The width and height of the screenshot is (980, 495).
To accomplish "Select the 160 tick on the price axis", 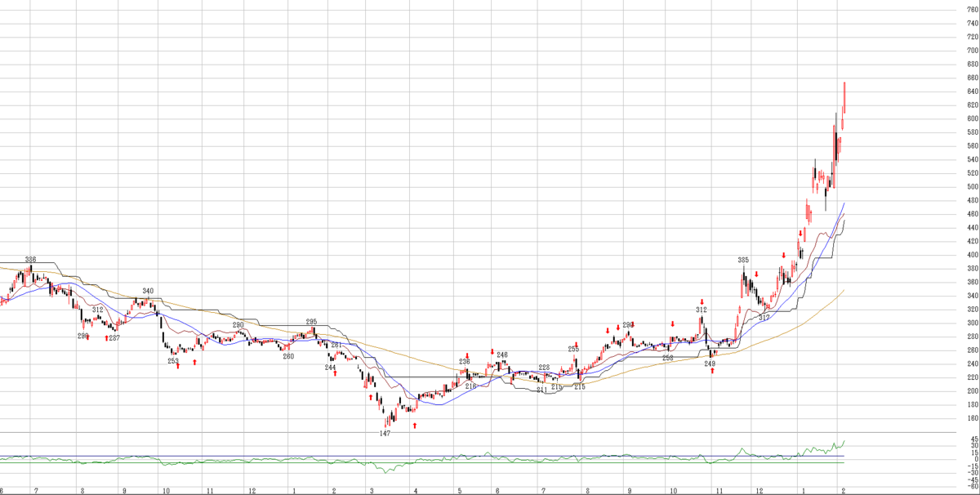I will pos(973,418).
